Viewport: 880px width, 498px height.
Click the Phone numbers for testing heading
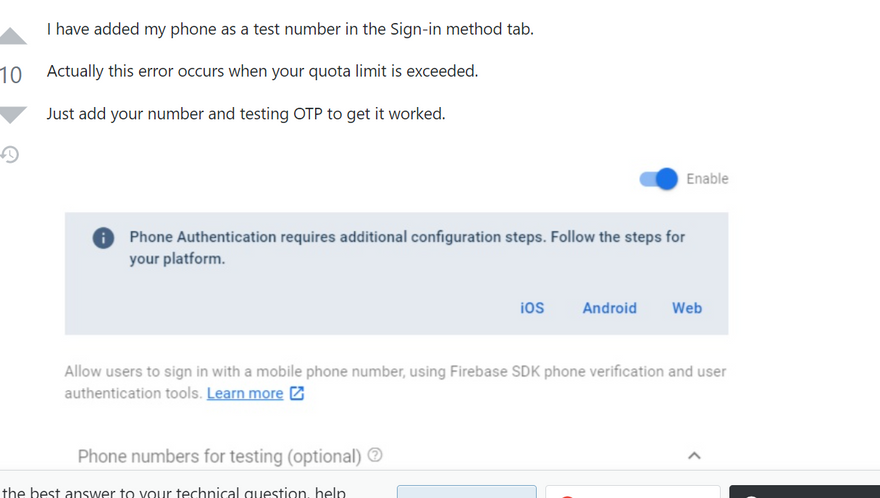tap(219, 456)
